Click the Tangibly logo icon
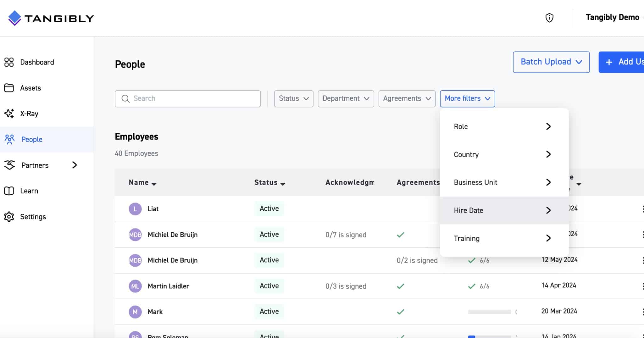Screen dimensions: 644x338 point(14,18)
